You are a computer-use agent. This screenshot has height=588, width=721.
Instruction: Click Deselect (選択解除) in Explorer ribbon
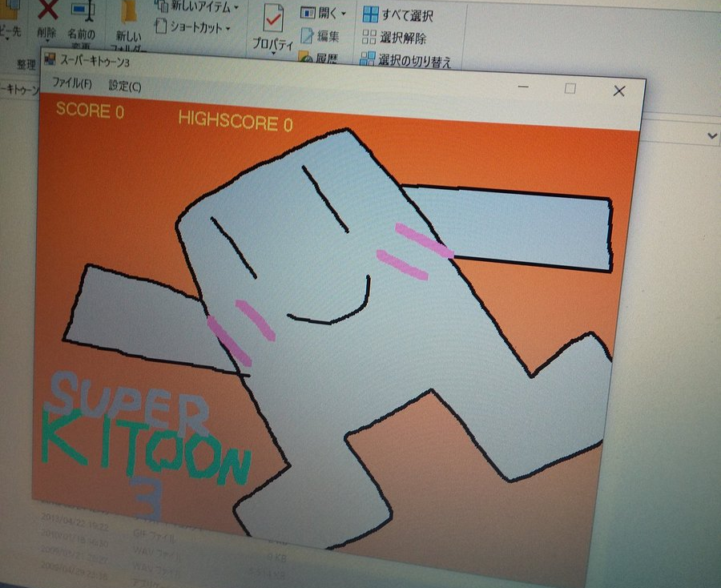click(394, 37)
